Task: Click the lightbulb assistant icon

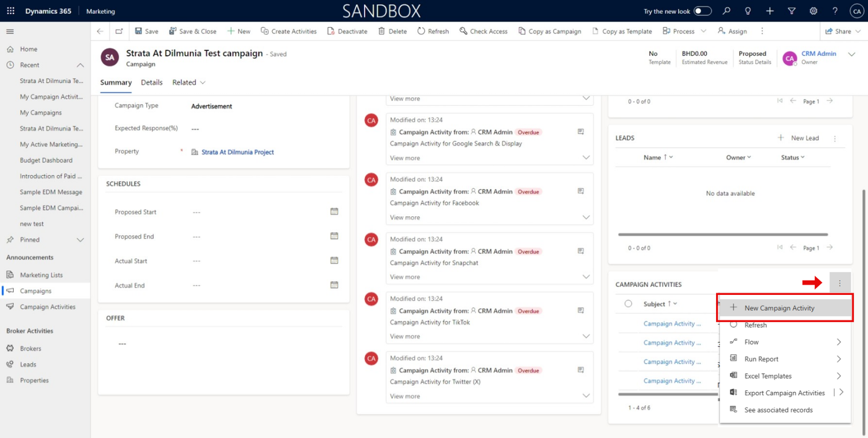Action: point(748,11)
